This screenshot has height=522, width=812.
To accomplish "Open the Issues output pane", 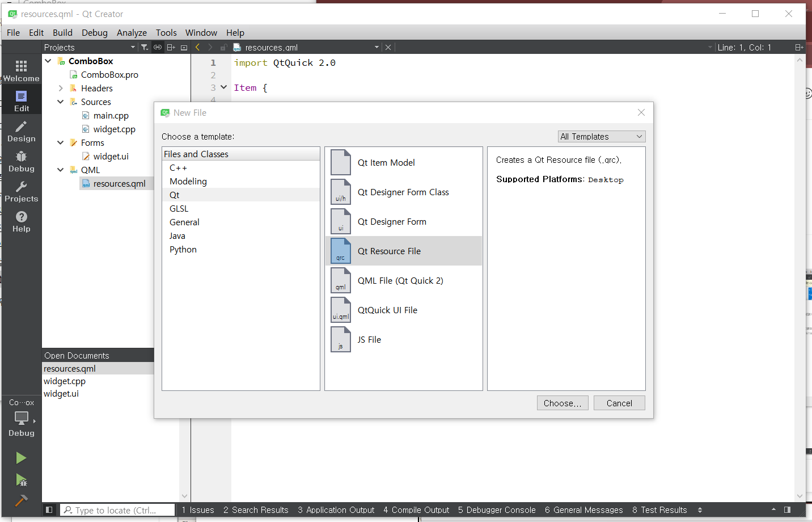I will (198, 510).
